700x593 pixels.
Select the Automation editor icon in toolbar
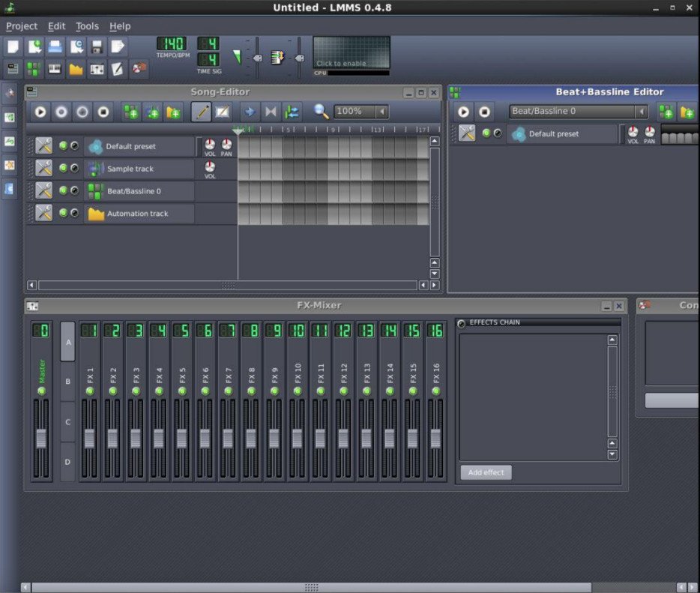(x=75, y=69)
